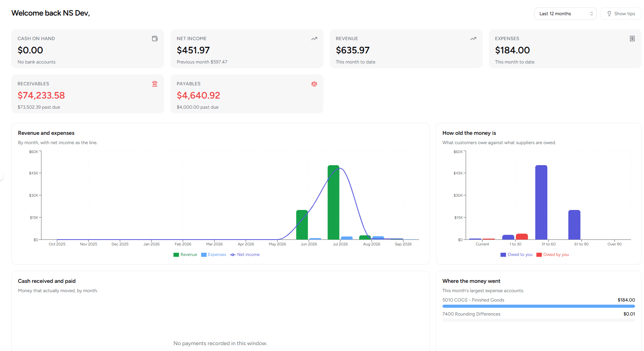
Task: Open the Cash on Hand card
Action: tap(88, 49)
